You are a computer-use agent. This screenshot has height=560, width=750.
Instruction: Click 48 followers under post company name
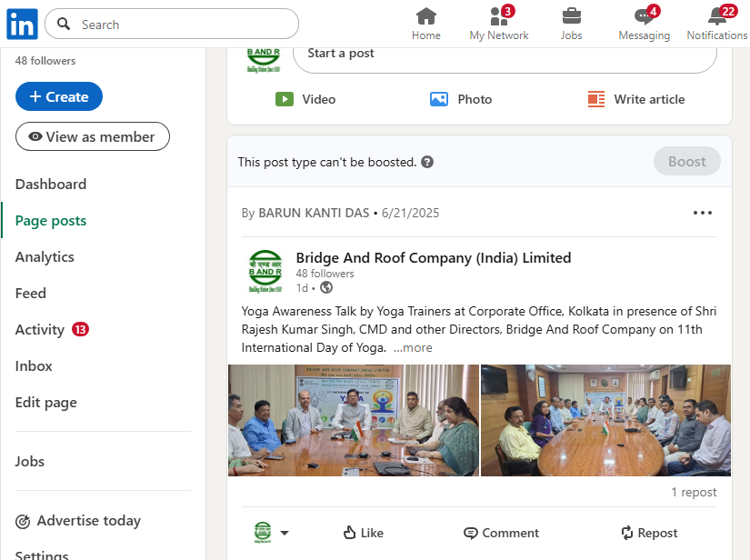325,274
